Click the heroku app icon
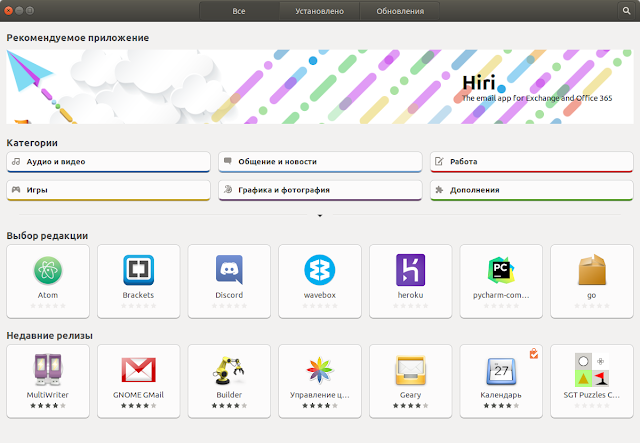 click(410, 270)
